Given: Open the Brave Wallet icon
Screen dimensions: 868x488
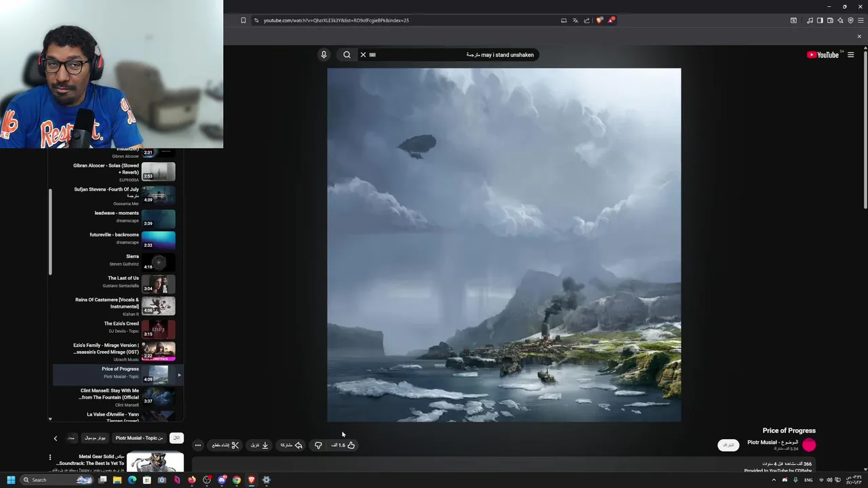Looking at the screenshot, I should 830,20.
